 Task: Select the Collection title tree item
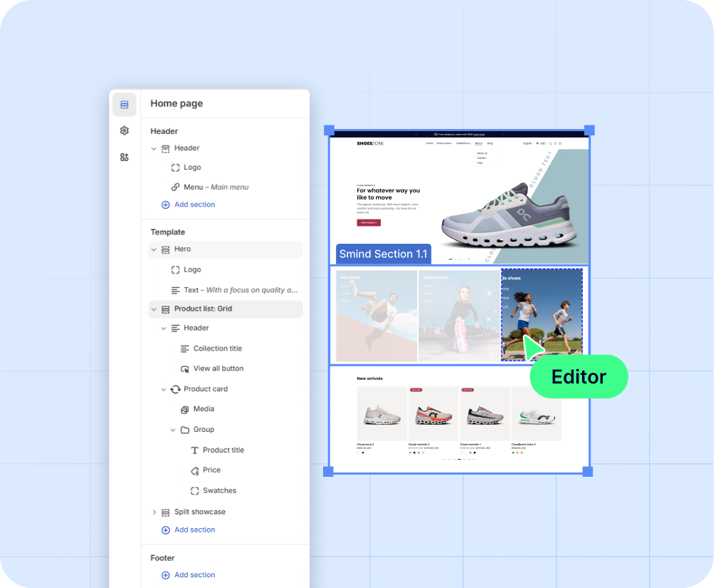[x=218, y=349]
